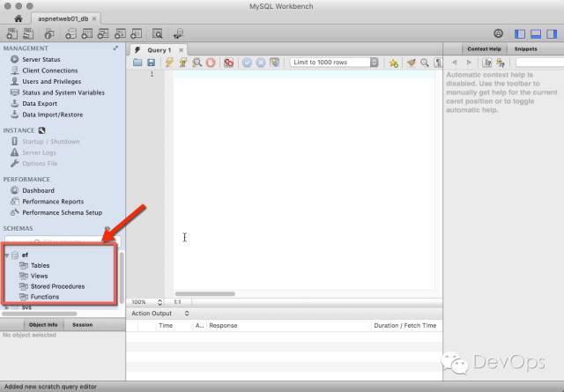Screen dimensions: 564x392
Task: Close the aspnetweb01_db connection tab
Action: pyautogui.click(x=94, y=18)
